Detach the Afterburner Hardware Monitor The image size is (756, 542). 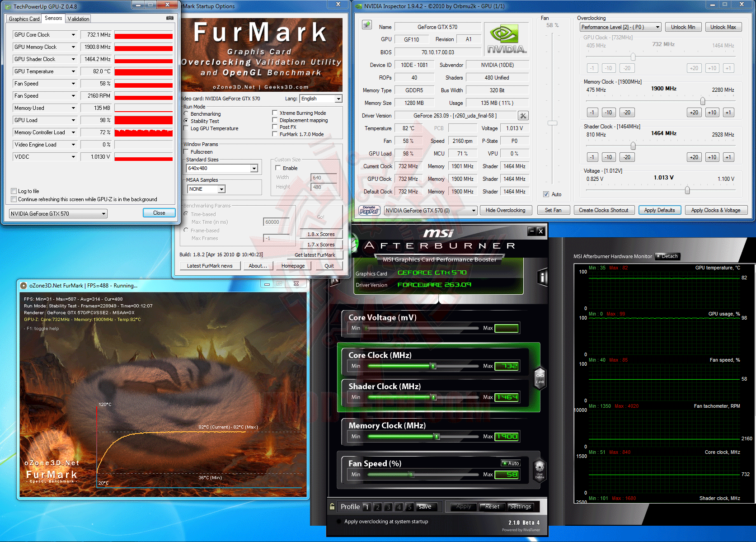[668, 256]
